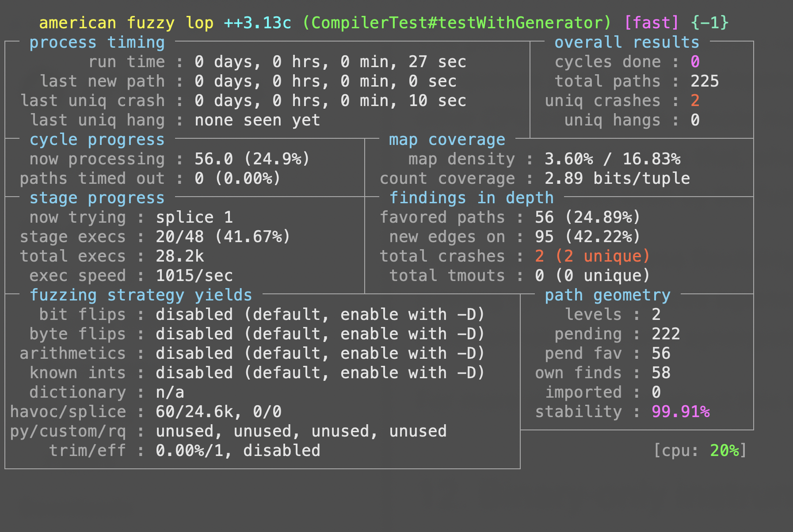Click now processing value '56.0 (24.9%)'
Viewport: 793px width, 532px height.
(x=252, y=159)
